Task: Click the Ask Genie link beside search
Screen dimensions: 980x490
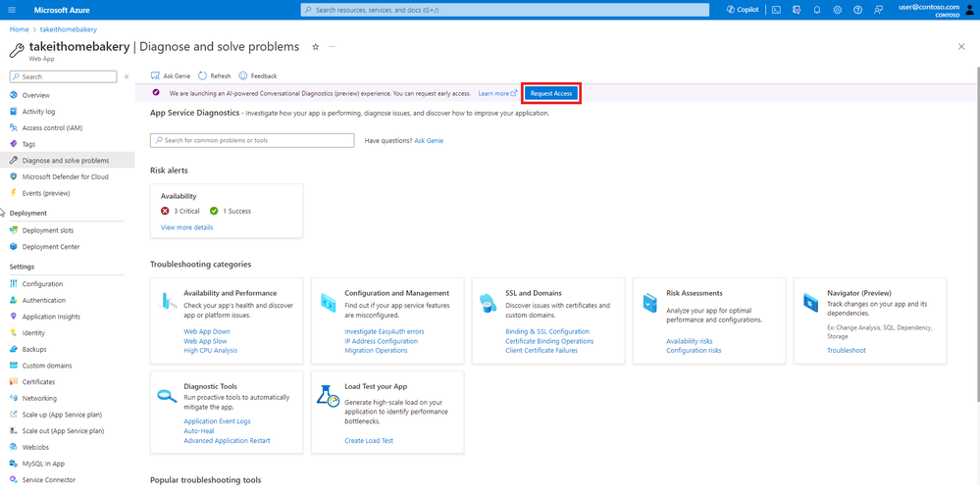Action: click(x=429, y=141)
